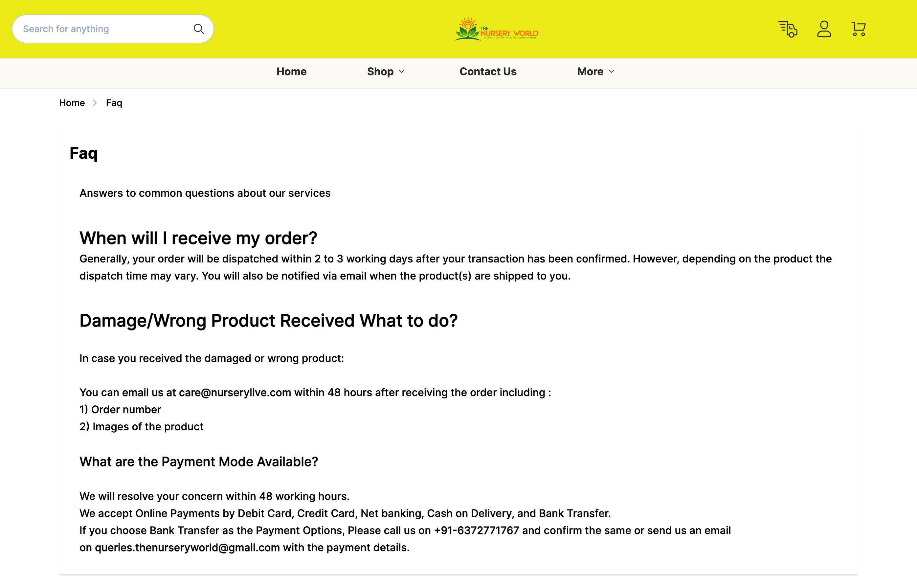Expand the More navigation dropdown
Viewport: 917px width, 588px height.
click(595, 72)
